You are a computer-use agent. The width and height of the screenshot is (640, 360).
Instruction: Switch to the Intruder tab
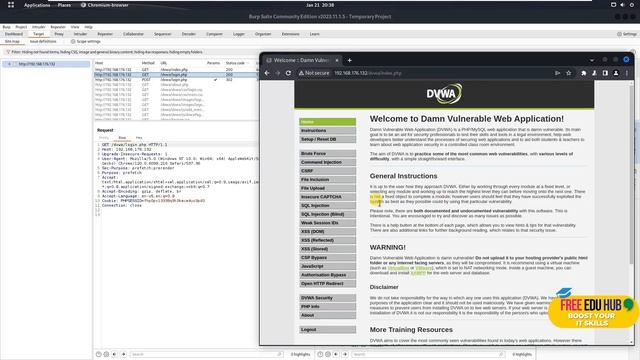pyautogui.click(x=80, y=34)
